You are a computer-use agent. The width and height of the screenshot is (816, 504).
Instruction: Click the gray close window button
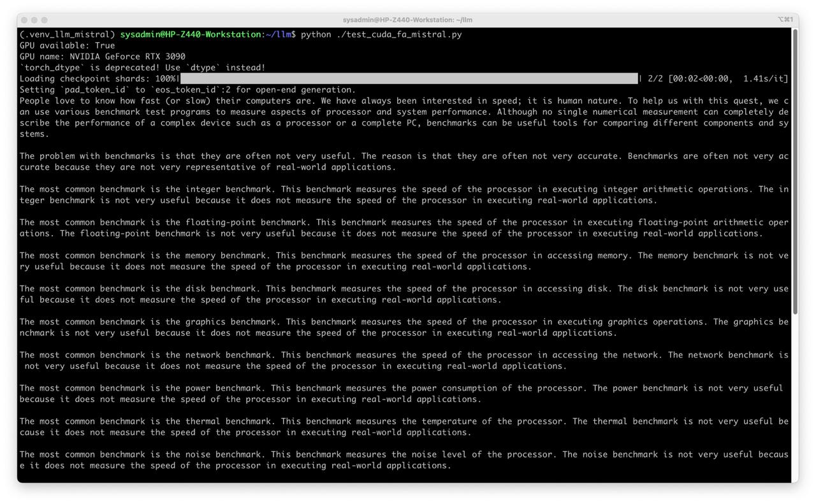tap(25, 20)
